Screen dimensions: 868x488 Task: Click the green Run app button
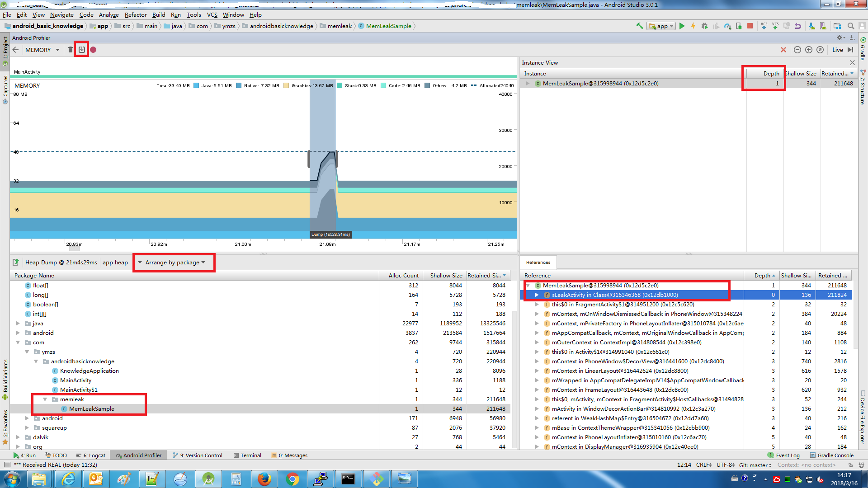[x=682, y=26]
